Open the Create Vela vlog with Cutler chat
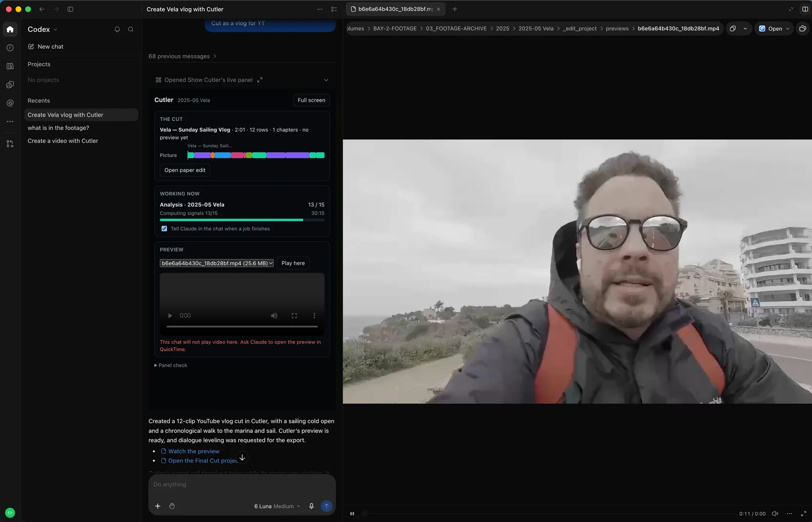Viewport: 812px width, 522px height. (81, 115)
